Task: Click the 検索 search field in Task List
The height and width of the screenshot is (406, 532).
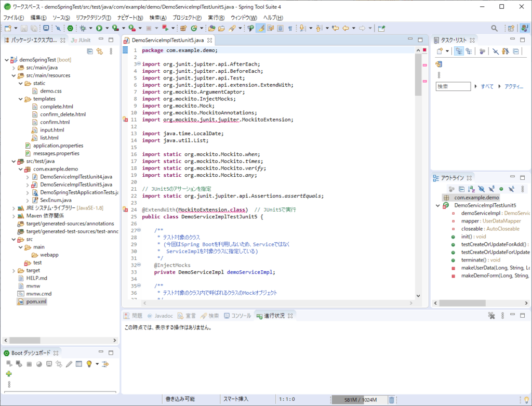Action: pyautogui.click(x=453, y=87)
